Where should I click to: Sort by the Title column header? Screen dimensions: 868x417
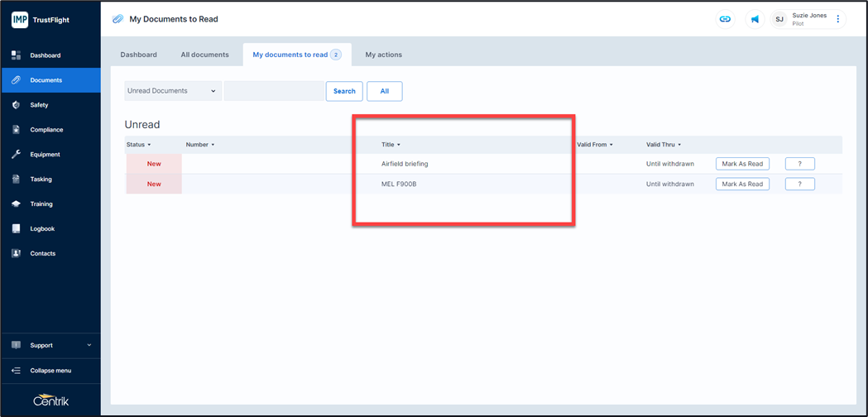coord(391,145)
